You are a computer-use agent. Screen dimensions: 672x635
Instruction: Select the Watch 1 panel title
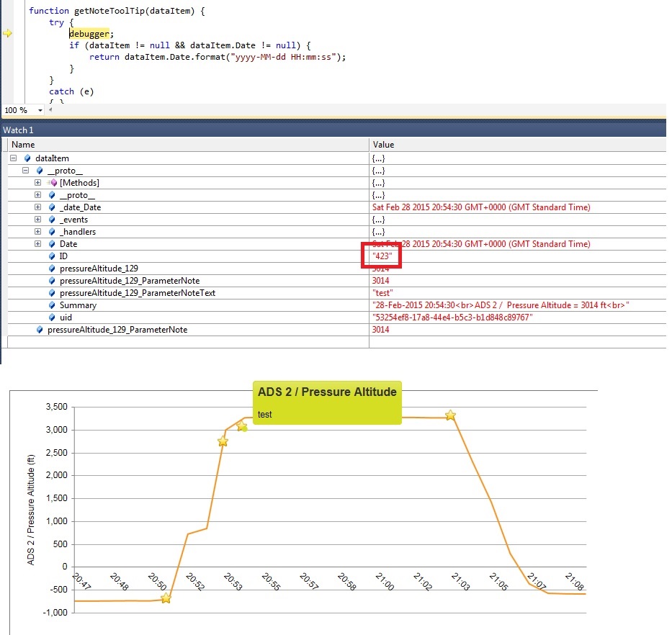(18, 130)
